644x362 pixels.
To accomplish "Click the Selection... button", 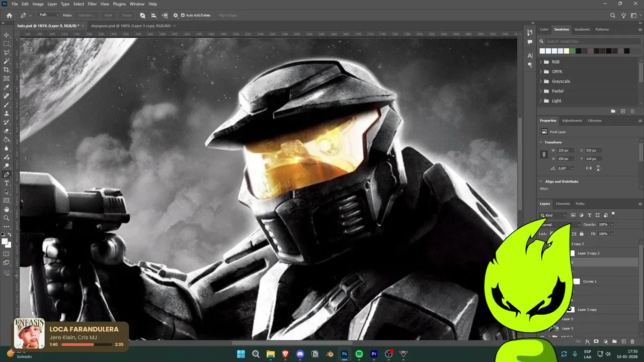I will 86,16.
